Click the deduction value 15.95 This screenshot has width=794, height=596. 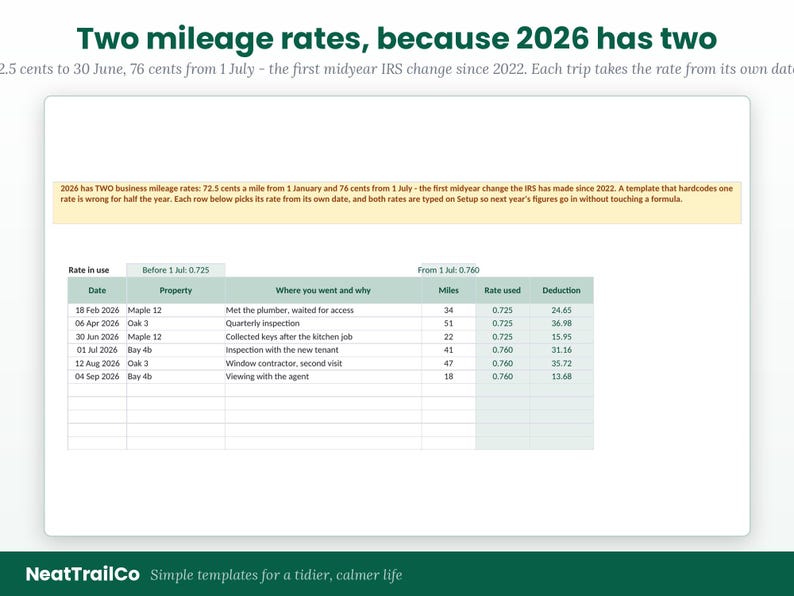click(x=562, y=337)
